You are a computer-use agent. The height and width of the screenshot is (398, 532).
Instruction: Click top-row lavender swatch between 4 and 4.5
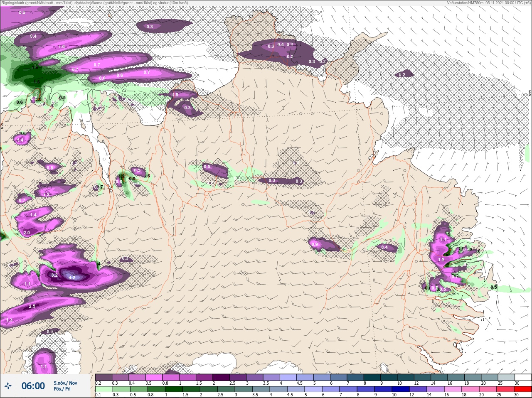(x=288, y=377)
